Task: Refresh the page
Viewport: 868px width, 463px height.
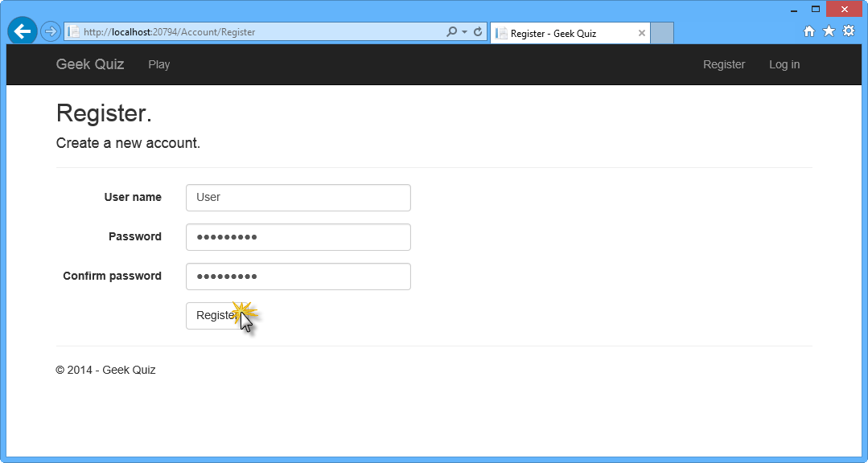Action: click(x=477, y=32)
